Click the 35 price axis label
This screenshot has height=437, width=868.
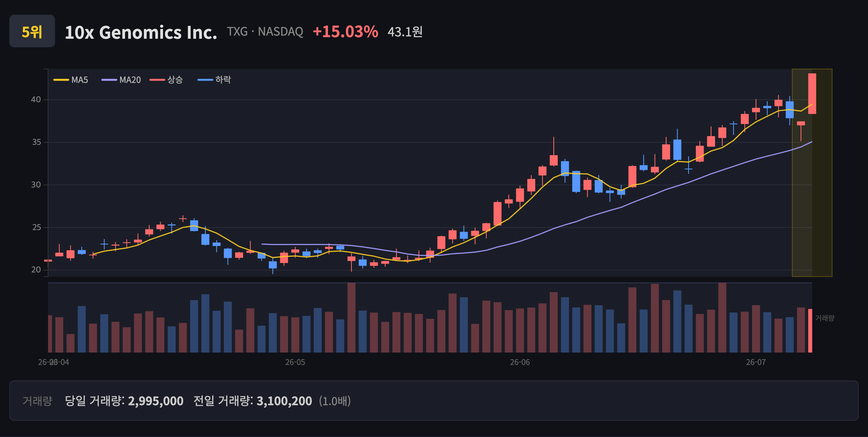coord(36,142)
